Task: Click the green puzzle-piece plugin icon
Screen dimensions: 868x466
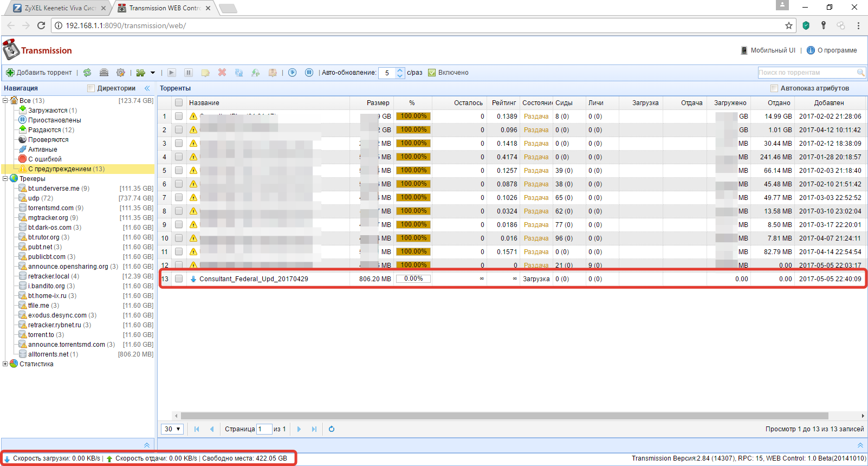Action: click(x=140, y=73)
